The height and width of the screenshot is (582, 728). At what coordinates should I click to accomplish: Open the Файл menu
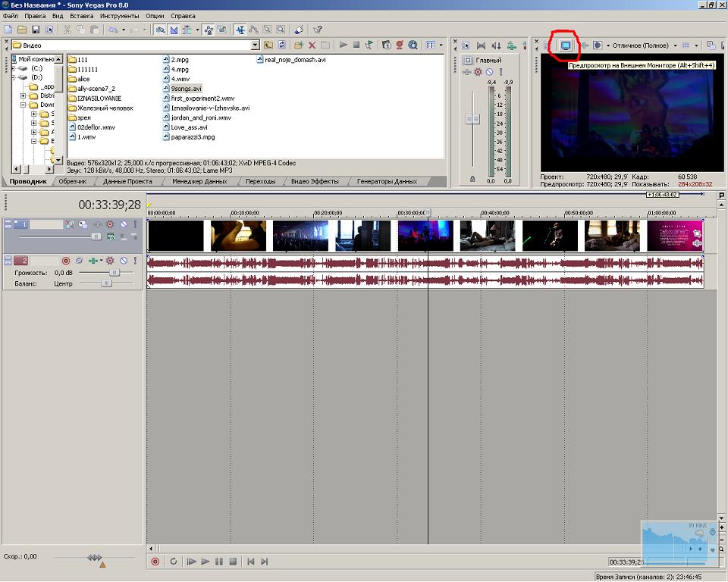click(x=10, y=16)
